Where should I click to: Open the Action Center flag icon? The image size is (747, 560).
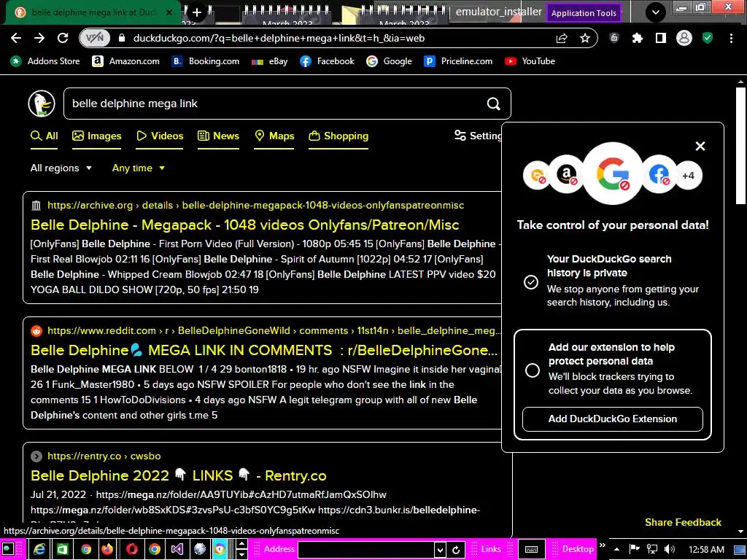click(x=635, y=550)
